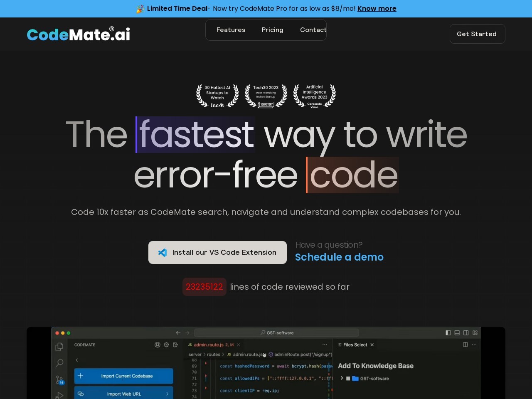Go back with the editor left arrow
The height and width of the screenshot is (399, 532).
click(x=178, y=332)
